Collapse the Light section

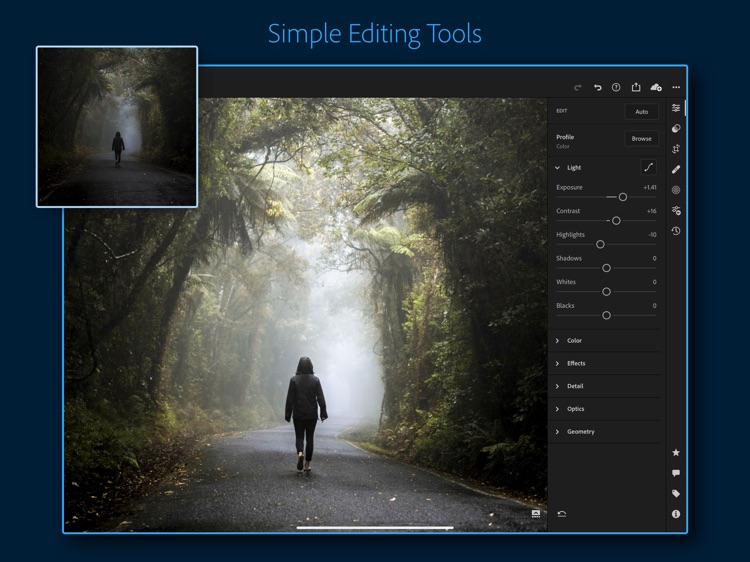pyautogui.click(x=557, y=168)
